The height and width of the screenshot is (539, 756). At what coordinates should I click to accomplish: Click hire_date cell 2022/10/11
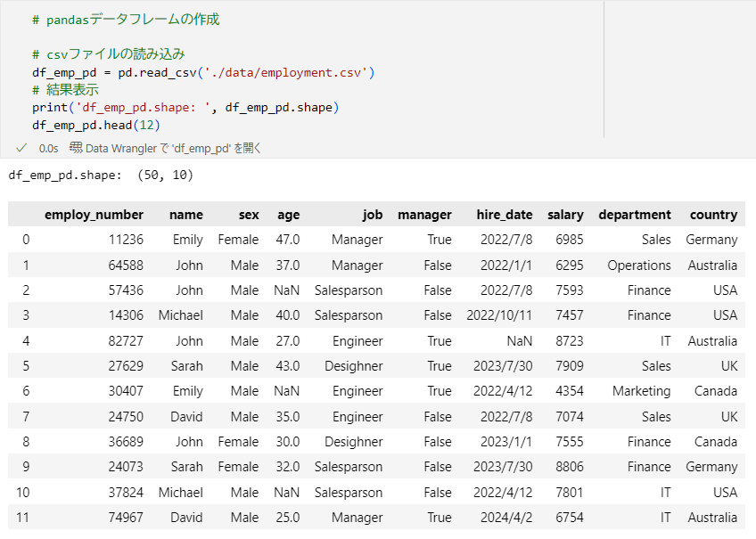point(499,315)
